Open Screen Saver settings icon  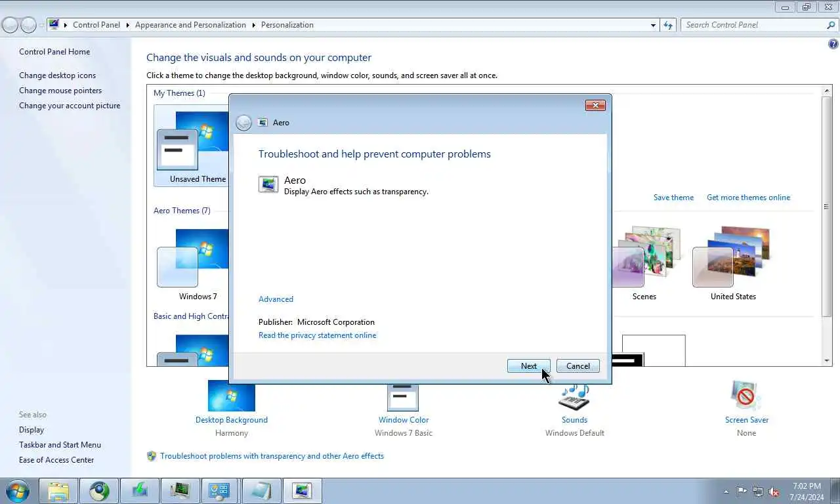point(746,396)
